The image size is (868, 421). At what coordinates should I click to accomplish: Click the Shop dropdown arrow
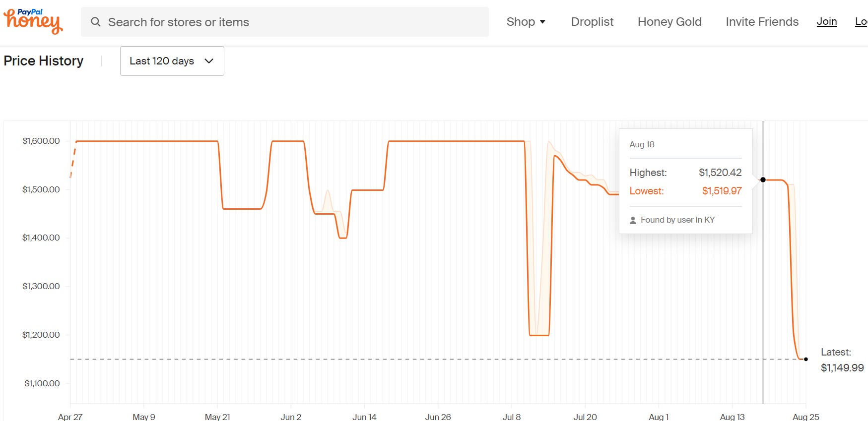(x=542, y=22)
